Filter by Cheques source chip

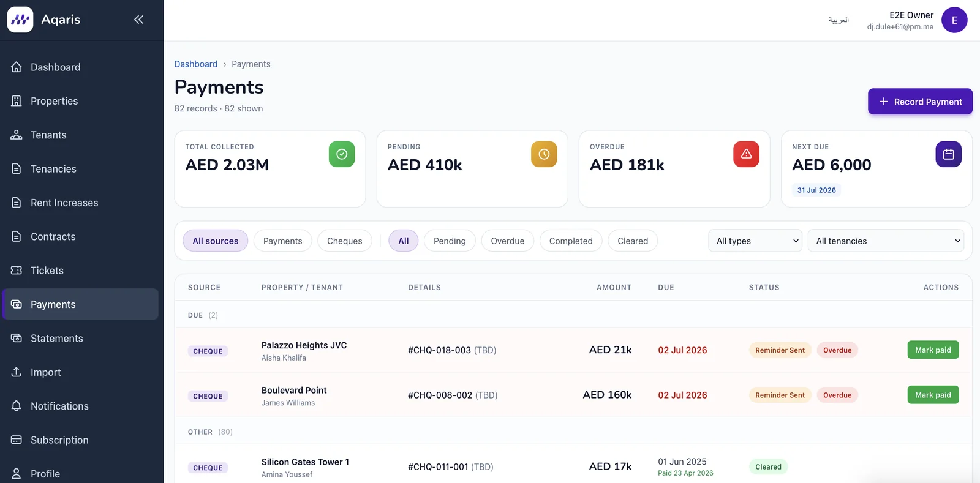pos(345,241)
